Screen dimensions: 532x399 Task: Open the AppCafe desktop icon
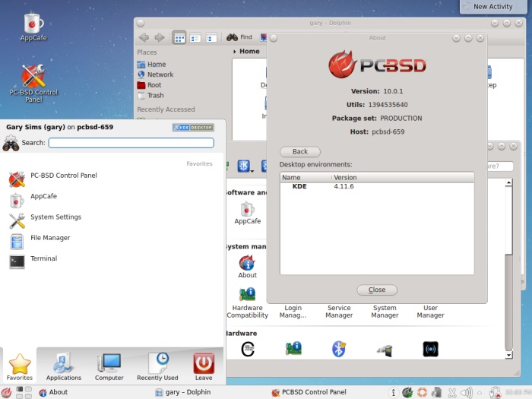33,27
